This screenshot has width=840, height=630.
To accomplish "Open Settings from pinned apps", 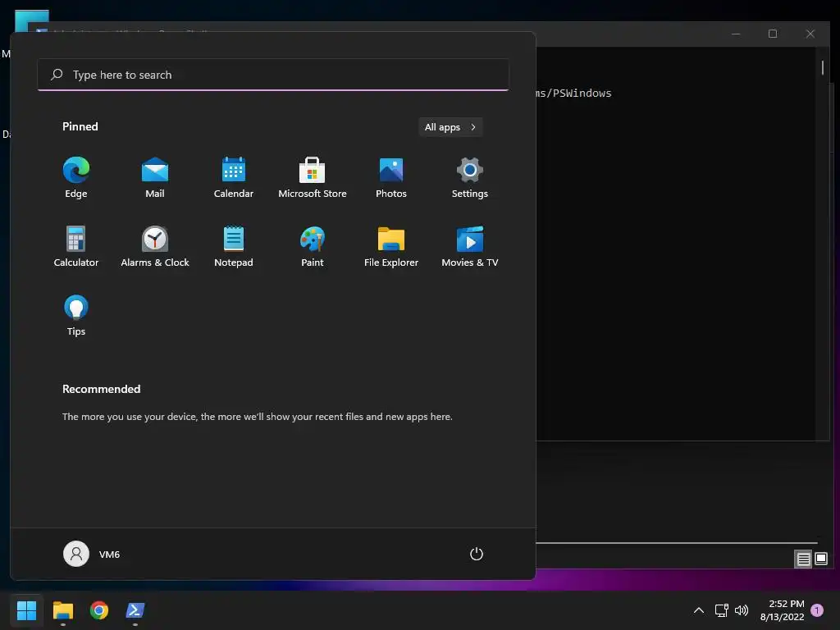I will pos(470,178).
